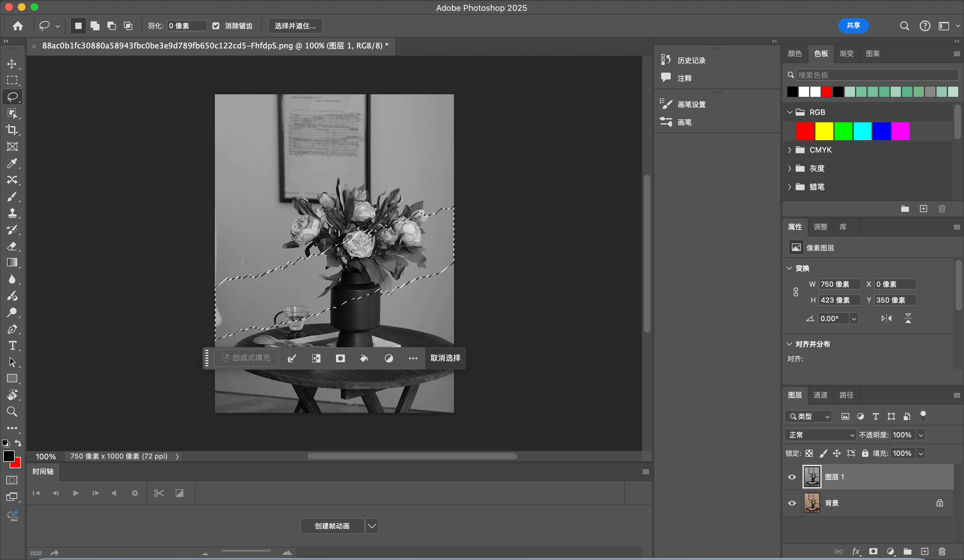Toggle lock all padlock icon
This screenshot has width=964, height=560.
[x=865, y=453]
